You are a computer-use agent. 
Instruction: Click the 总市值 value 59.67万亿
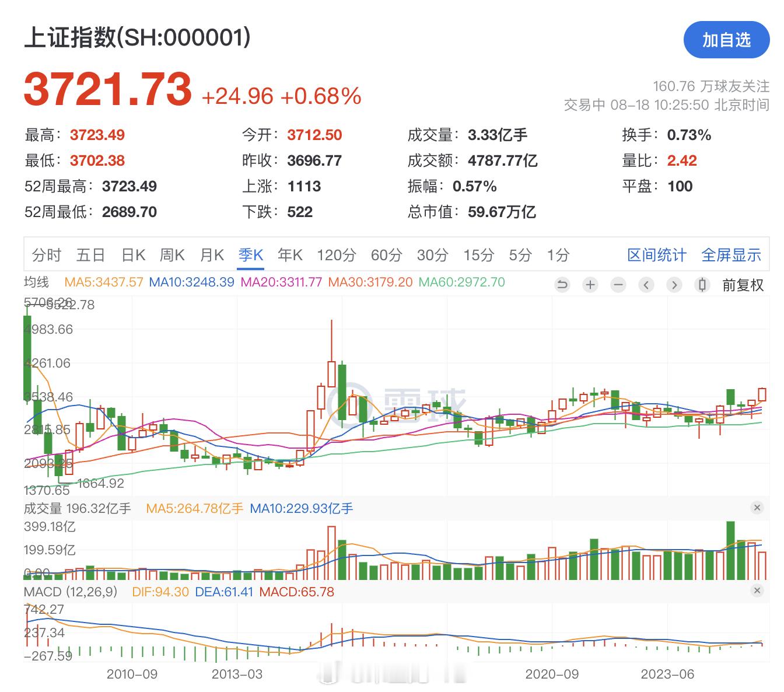502,212
